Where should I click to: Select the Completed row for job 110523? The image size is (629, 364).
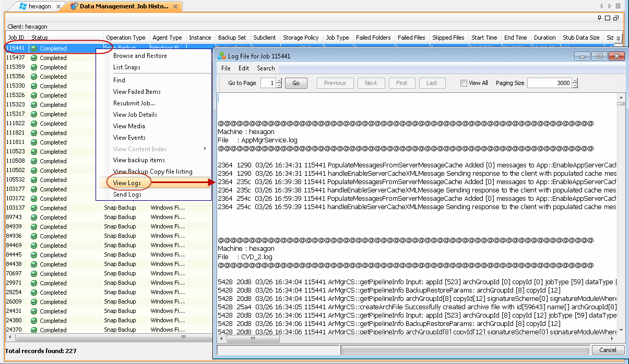click(52, 151)
